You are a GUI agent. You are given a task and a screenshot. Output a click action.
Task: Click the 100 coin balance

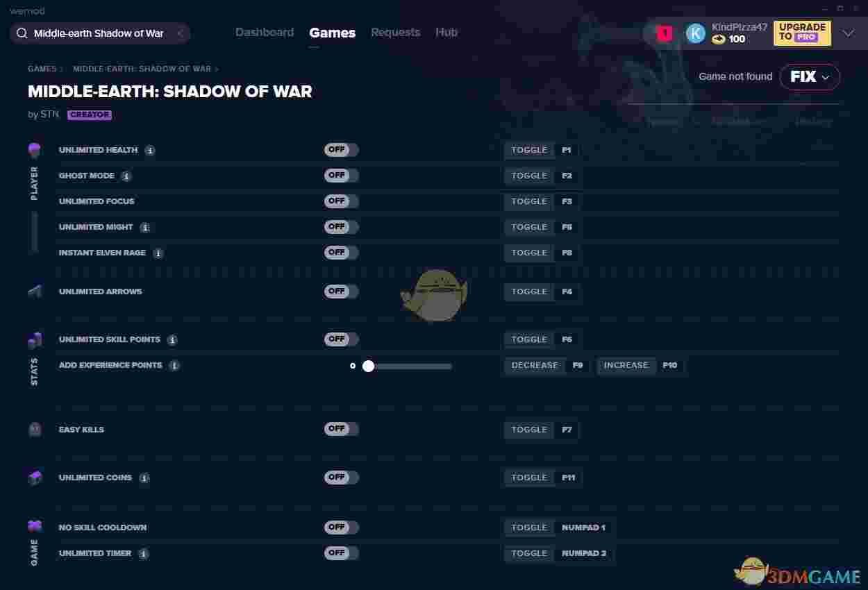(737, 40)
